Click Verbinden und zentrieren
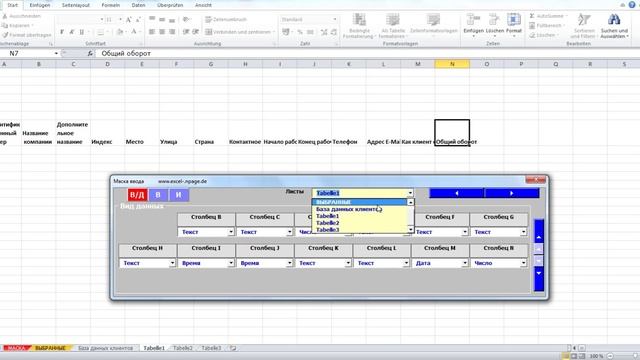The image size is (640, 360). (x=239, y=32)
